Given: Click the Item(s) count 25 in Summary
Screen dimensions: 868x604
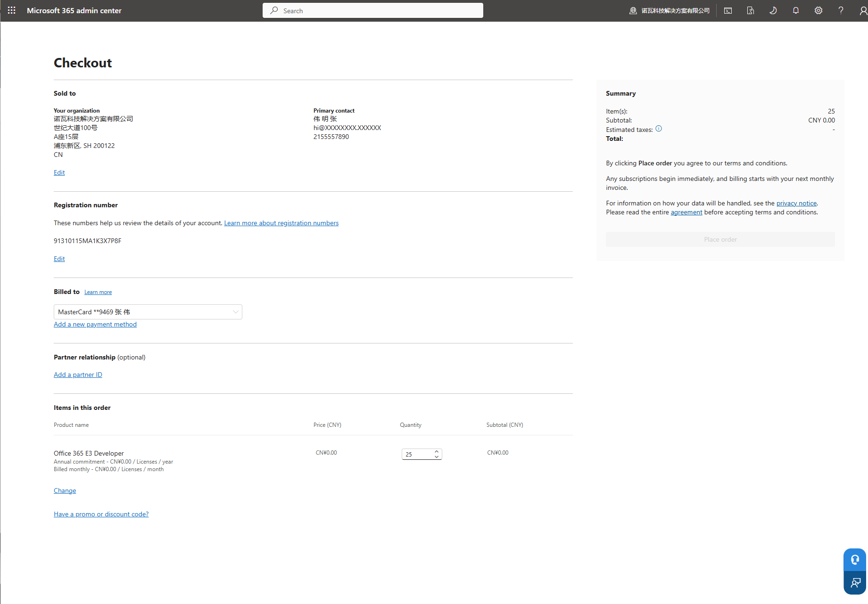Looking at the screenshot, I should click(831, 111).
